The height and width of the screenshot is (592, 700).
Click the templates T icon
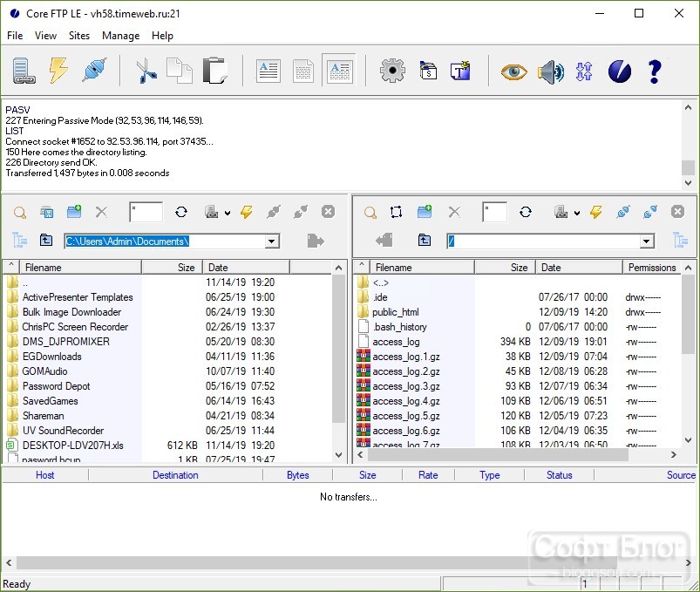pyautogui.click(x=460, y=71)
